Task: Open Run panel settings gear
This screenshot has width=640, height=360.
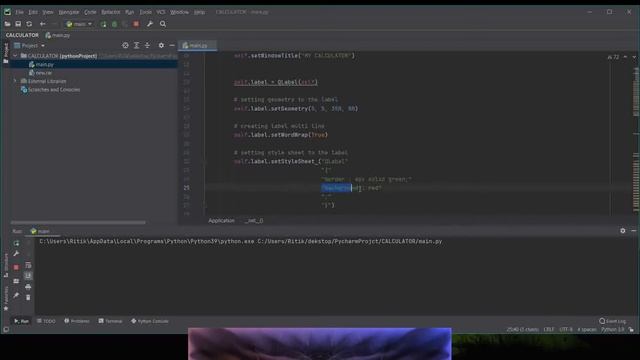Action: [x=622, y=231]
